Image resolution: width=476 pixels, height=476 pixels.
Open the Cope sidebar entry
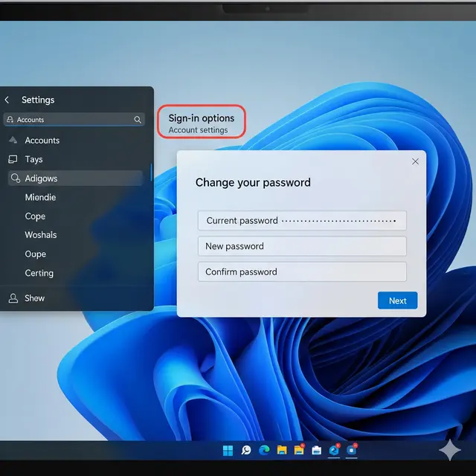(x=35, y=216)
